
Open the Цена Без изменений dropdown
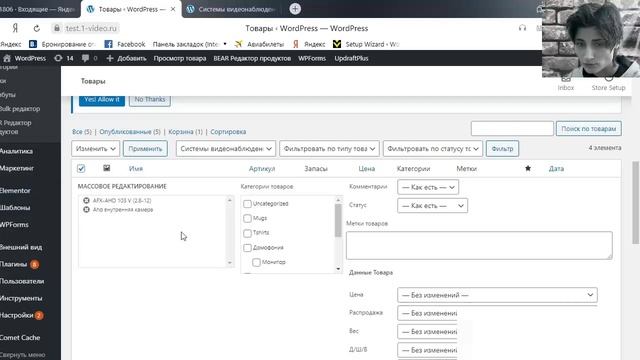click(497, 295)
